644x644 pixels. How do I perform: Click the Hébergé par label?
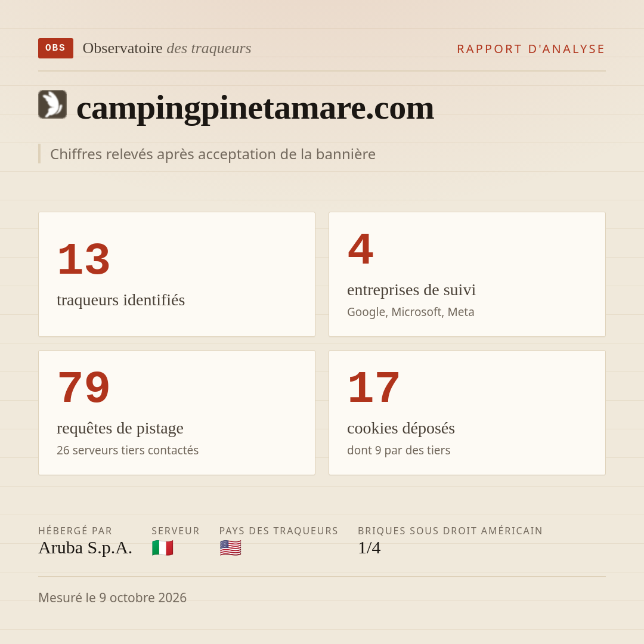75,531
